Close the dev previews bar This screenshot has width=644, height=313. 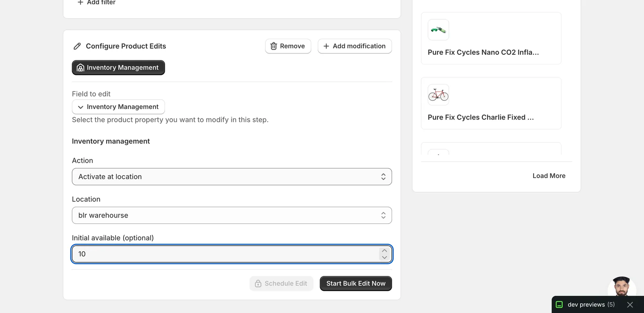[630, 305]
